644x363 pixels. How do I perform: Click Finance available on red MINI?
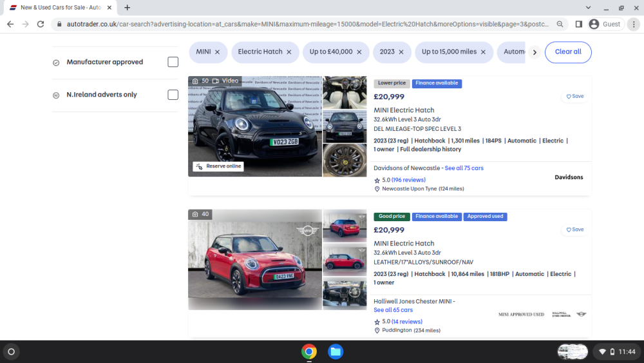click(437, 216)
